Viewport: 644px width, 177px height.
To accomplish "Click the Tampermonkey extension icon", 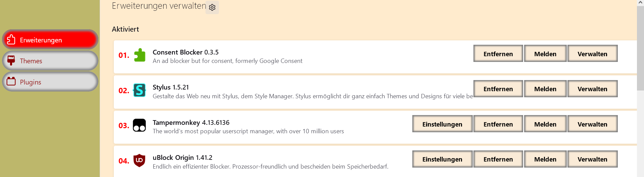I will (139, 126).
